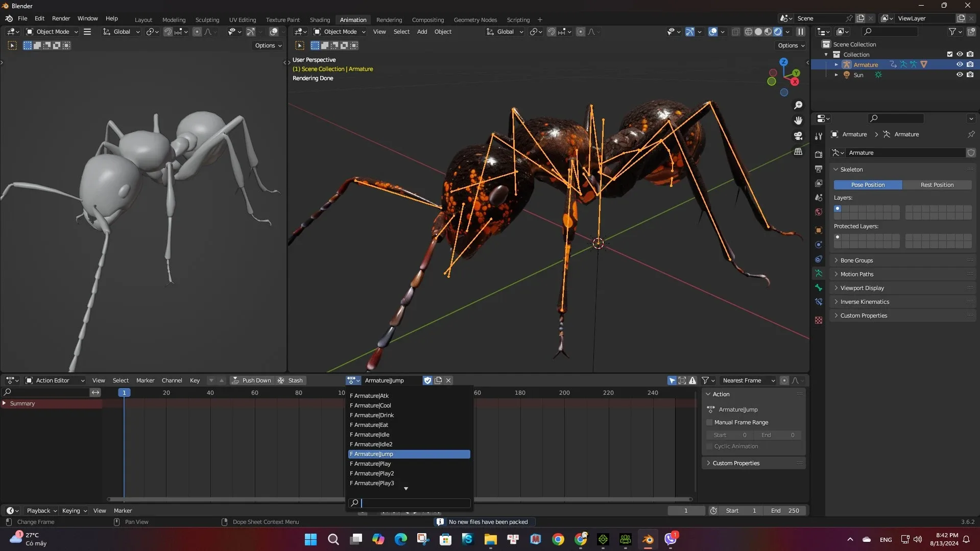This screenshot has width=980, height=551.
Task: Click the Stash action button
Action: click(x=291, y=380)
